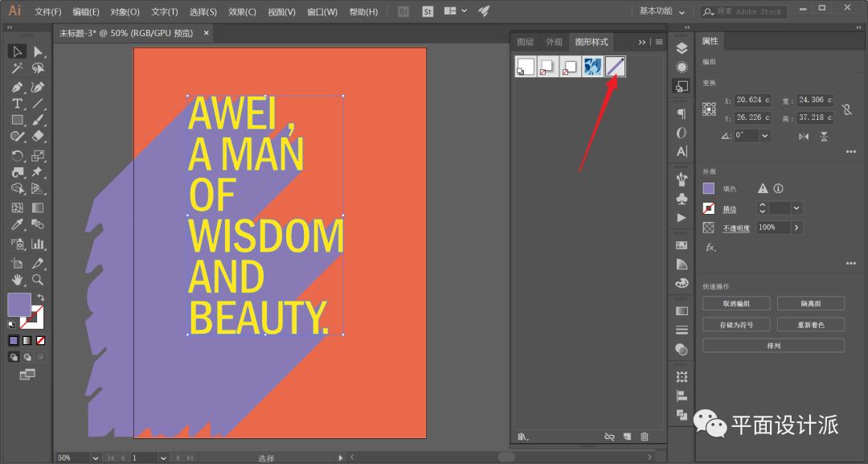Switch to the 图层 panel tab
This screenshot has width=868, height=464.
tap(525, 42)
